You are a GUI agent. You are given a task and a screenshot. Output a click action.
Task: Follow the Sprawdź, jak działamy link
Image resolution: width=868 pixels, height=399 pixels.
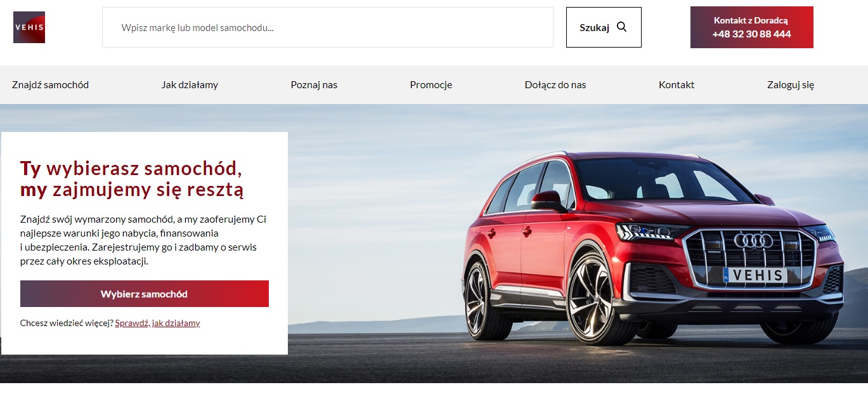[x=157, y=323]
